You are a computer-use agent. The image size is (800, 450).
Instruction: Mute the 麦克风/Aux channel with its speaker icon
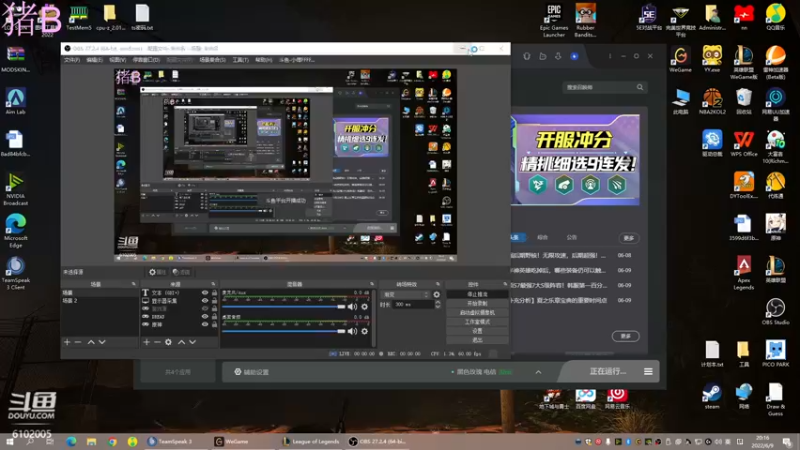point(353,307)
